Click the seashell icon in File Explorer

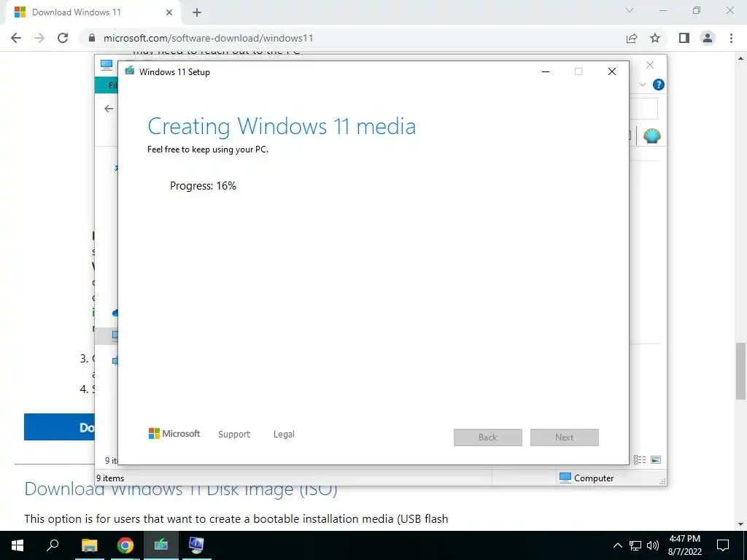(x=651, y=136)
